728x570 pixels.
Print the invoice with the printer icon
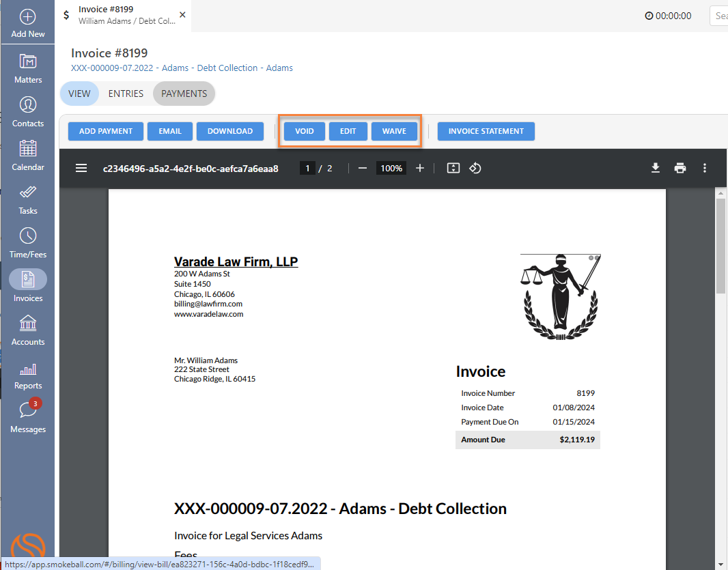coord(680,168)
